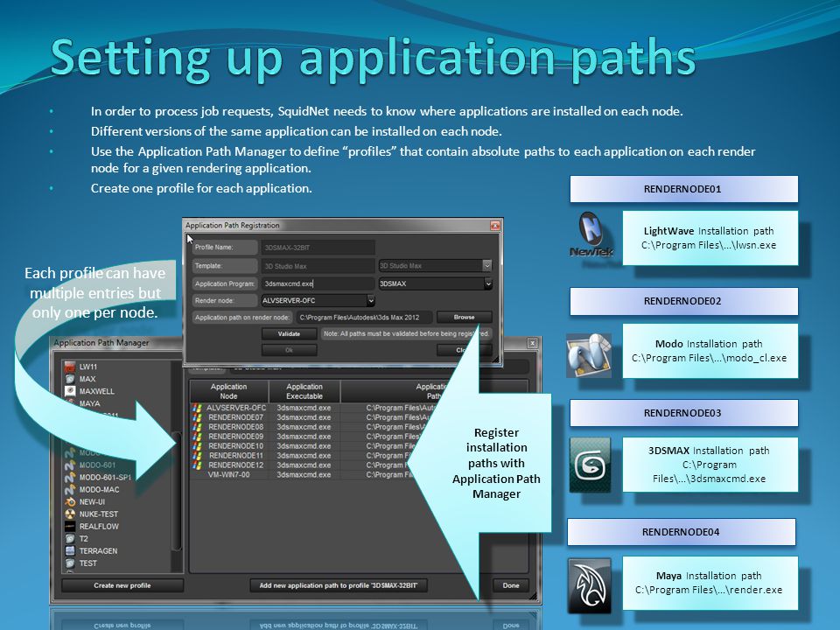The width and height of the screenshot is (840, 630).
Task: Click Windows icon beside RENDERNODE08 row
Action: 197,427
